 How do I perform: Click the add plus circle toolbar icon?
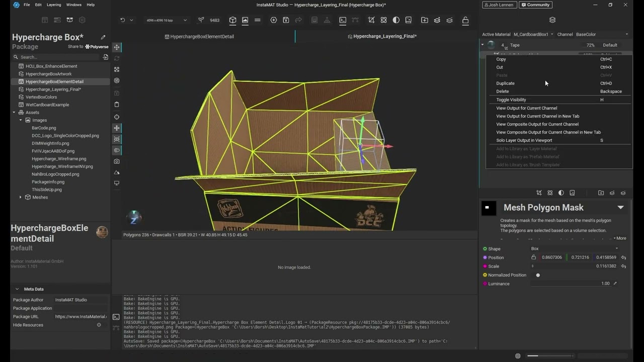pos(274,20)
